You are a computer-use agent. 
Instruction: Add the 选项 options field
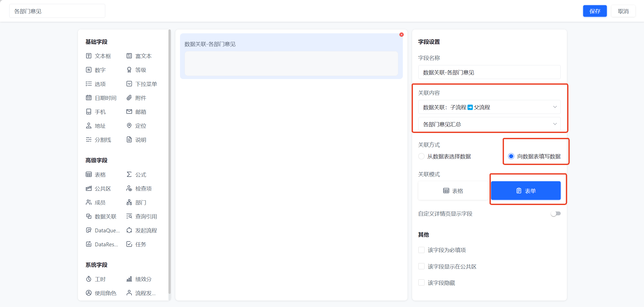point(96,84)
